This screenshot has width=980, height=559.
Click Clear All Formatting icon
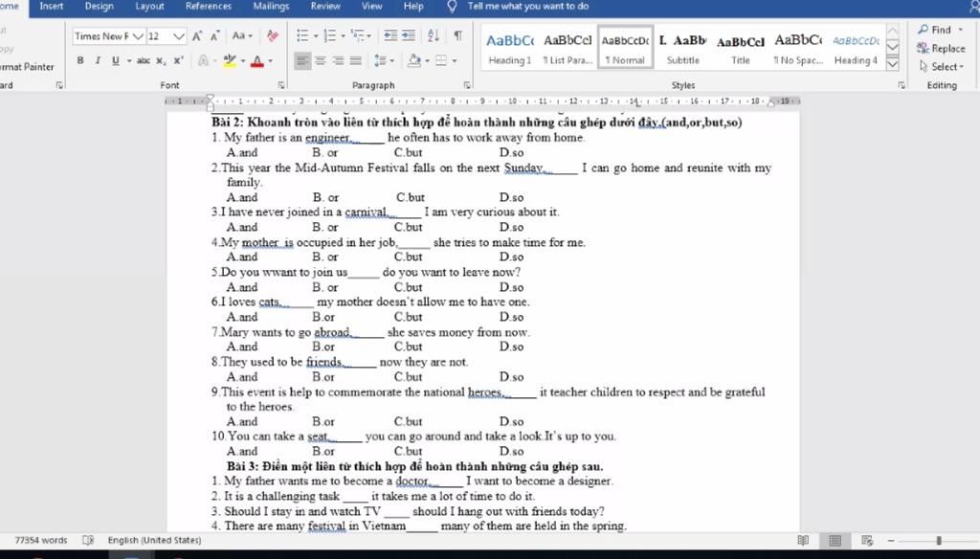tap(272, 35)
